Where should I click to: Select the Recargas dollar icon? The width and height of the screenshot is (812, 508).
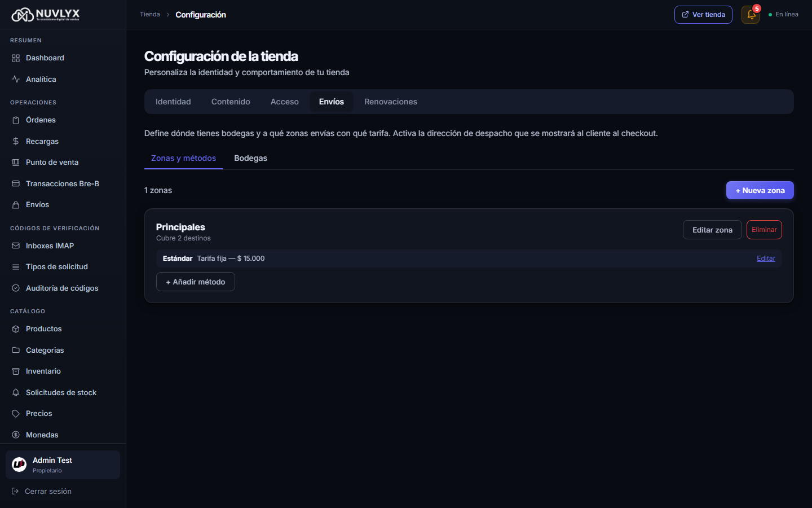coord(16,141)
